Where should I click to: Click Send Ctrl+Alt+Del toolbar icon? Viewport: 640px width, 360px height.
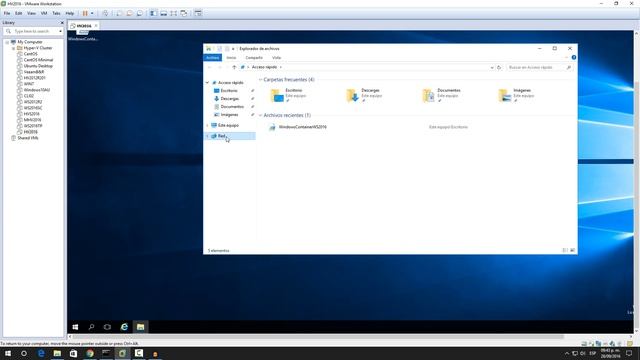pyautogui.click(x=105, y=13)
